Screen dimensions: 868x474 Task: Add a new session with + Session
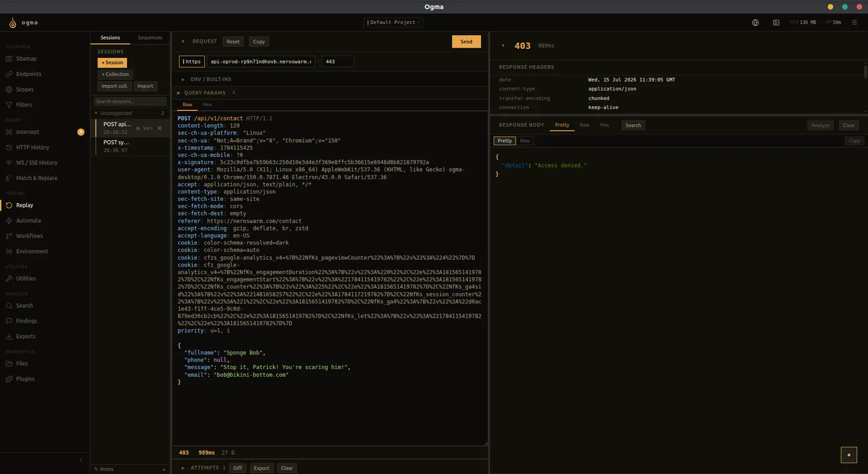pos(112,63)
